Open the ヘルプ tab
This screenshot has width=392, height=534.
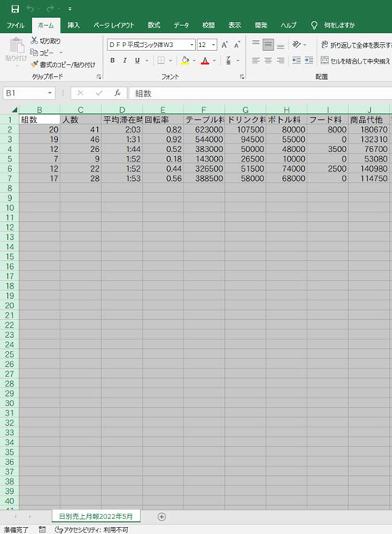[x=289, y=25]
